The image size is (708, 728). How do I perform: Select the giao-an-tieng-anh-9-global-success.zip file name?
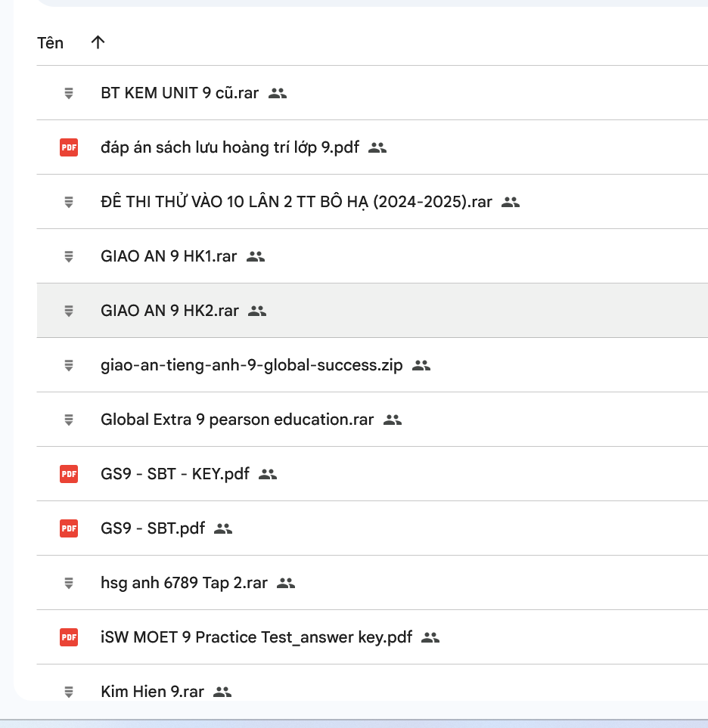coord(252,365)
